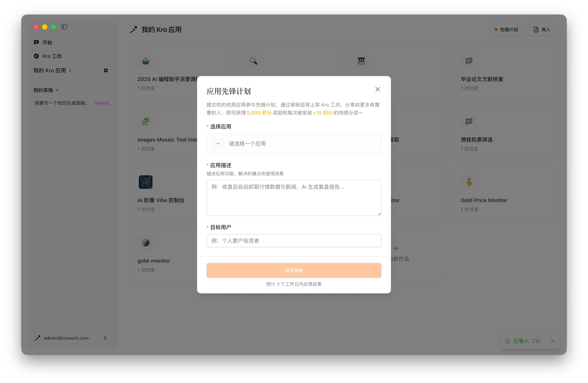Image resolution: width=588 pixels, height=383 pixels.
Task: Click the 先锋计划 button
Action: (x=506, y=30)
